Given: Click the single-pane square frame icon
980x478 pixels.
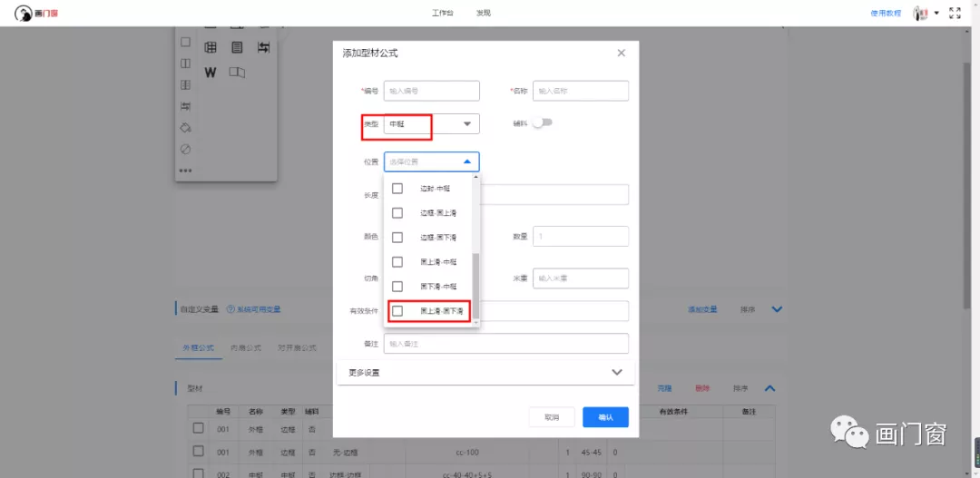Looking at the screenshot, I should pos(185,43).
